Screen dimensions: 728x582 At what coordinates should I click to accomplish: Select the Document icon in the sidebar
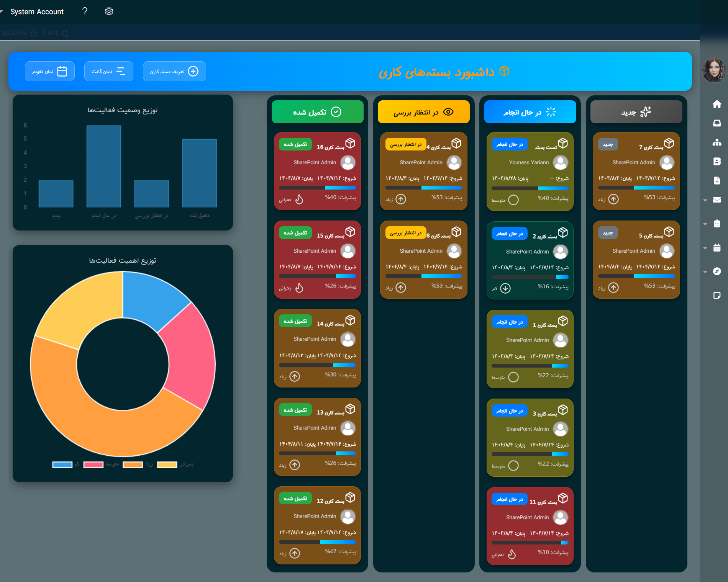[x=717, y=180]
